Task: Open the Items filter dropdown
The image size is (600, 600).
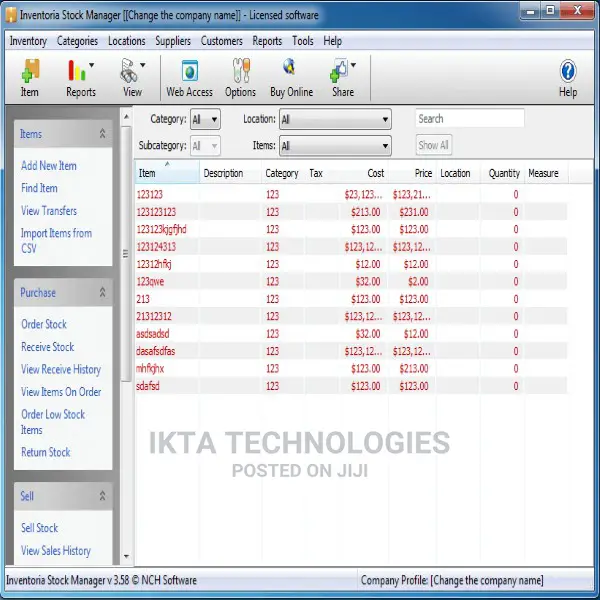Action: [x=335, y=146]
